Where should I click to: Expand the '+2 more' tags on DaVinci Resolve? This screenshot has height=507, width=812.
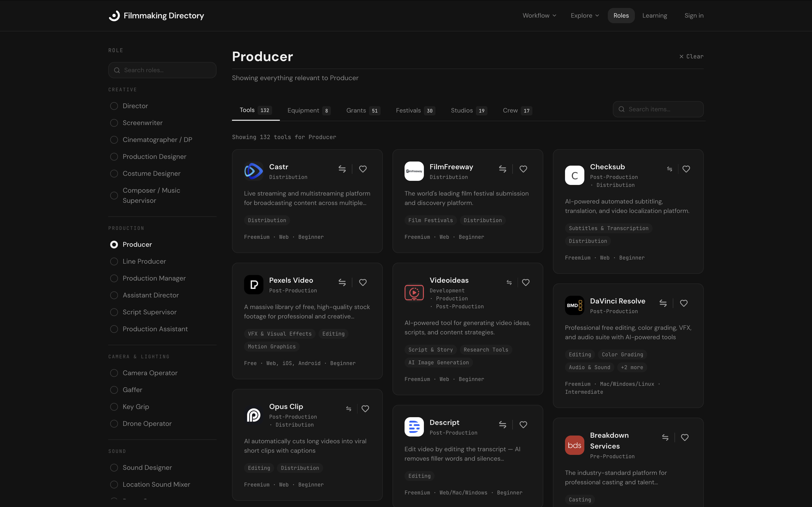click(x=632, y=367)
